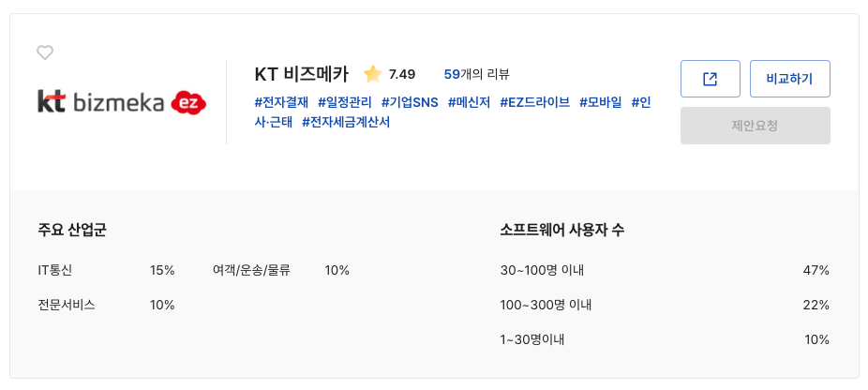Click the KT bizmeka ez logo

point(121,102)
